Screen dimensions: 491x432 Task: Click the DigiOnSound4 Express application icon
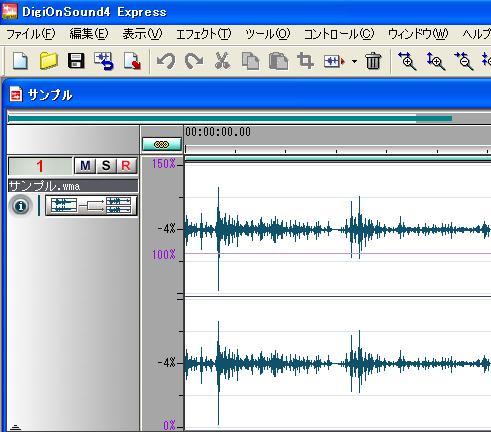pos(10,11)
